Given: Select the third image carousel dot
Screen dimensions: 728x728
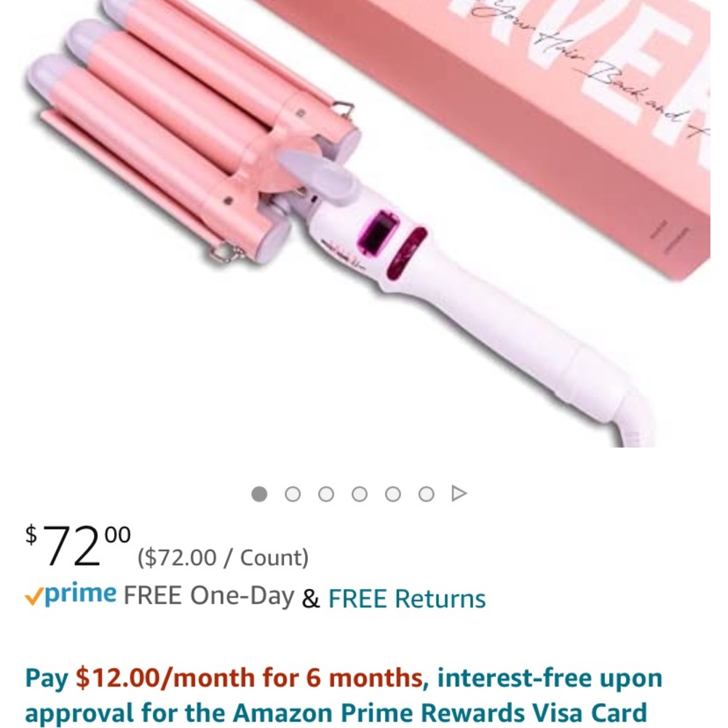Looking at the screenshot, I should pyautogui.click(x=326, y=494).
